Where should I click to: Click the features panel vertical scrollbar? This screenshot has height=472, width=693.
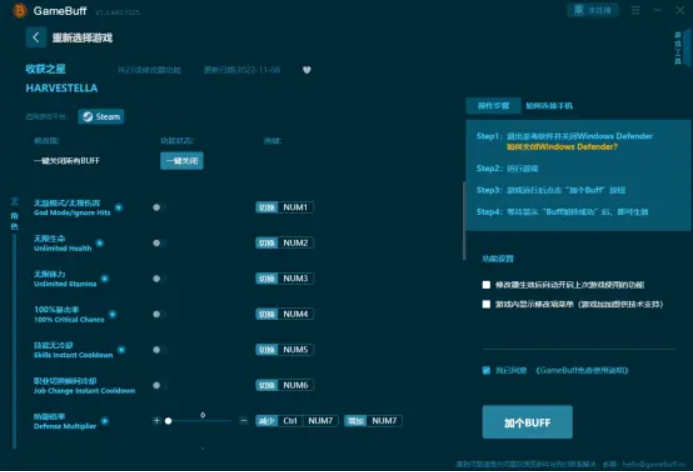pos(464,221)
